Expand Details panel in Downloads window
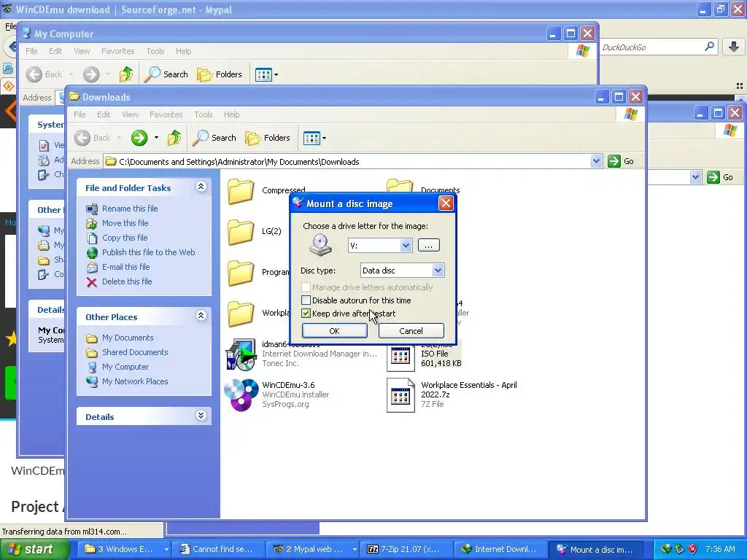 (201, 416)
